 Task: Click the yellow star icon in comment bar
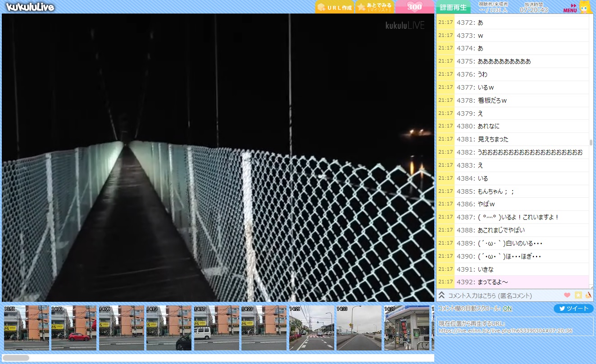click(x=578, y=295)
